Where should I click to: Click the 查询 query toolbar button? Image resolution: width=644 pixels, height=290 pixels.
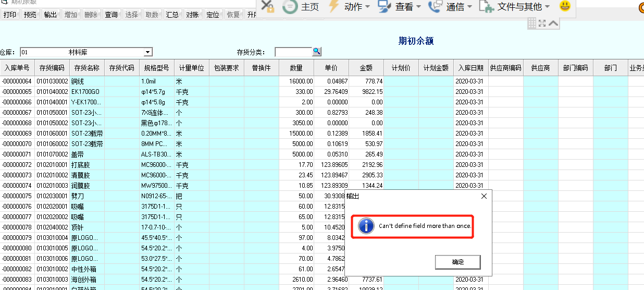tap(112, 15)
